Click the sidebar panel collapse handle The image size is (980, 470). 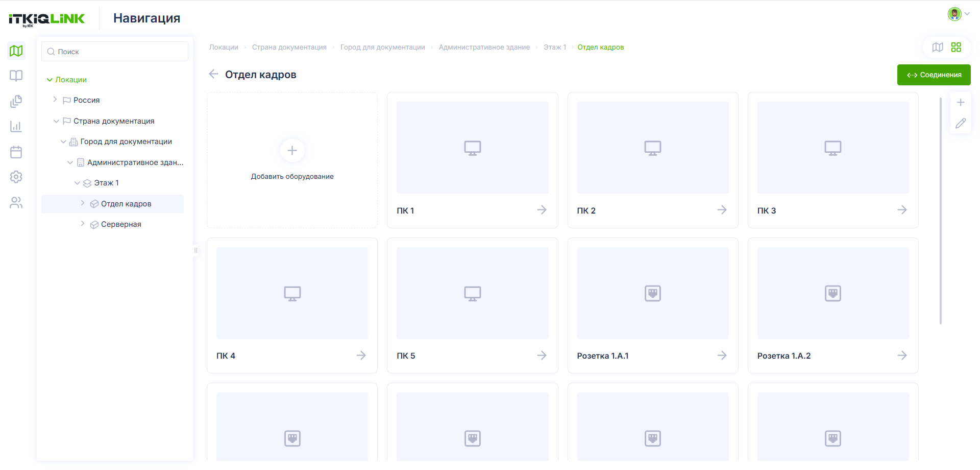[x=195, y=250]
